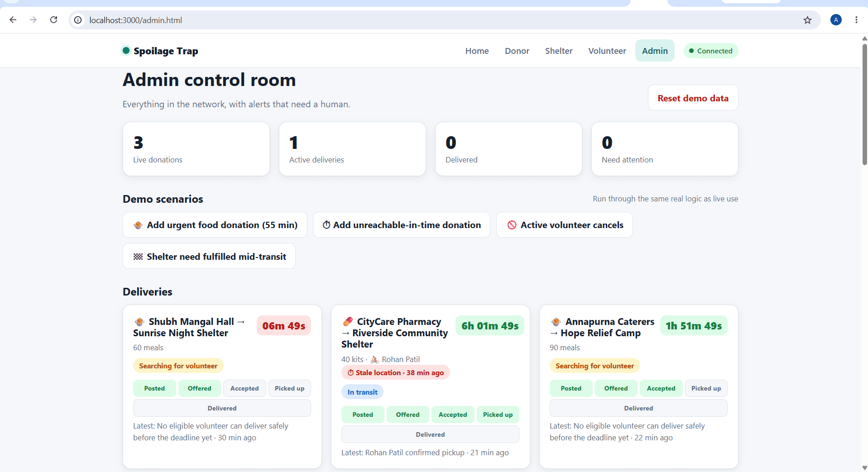Trigger Add unreachable-in-time donation scenario

pyautogui.click(x=402, y=225)
